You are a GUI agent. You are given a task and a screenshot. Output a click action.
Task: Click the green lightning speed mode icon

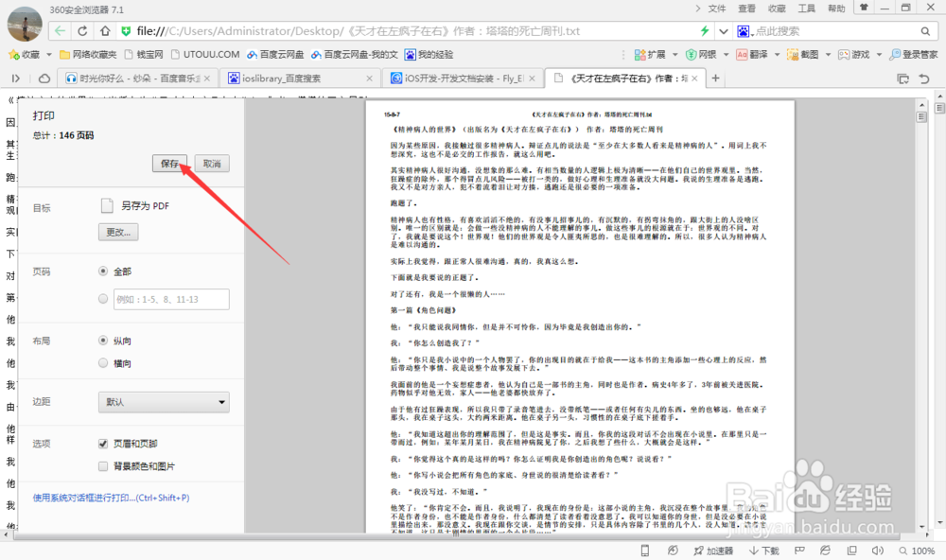(704, 31)
